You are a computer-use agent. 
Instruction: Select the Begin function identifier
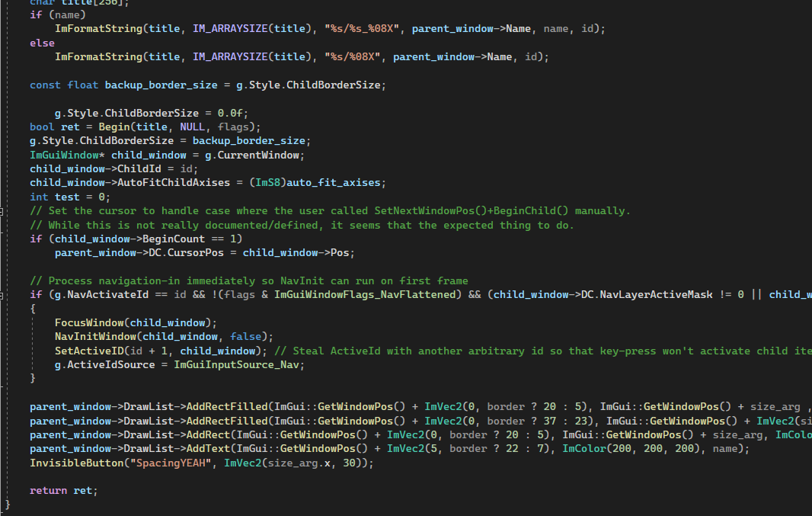tap(113, 127)
